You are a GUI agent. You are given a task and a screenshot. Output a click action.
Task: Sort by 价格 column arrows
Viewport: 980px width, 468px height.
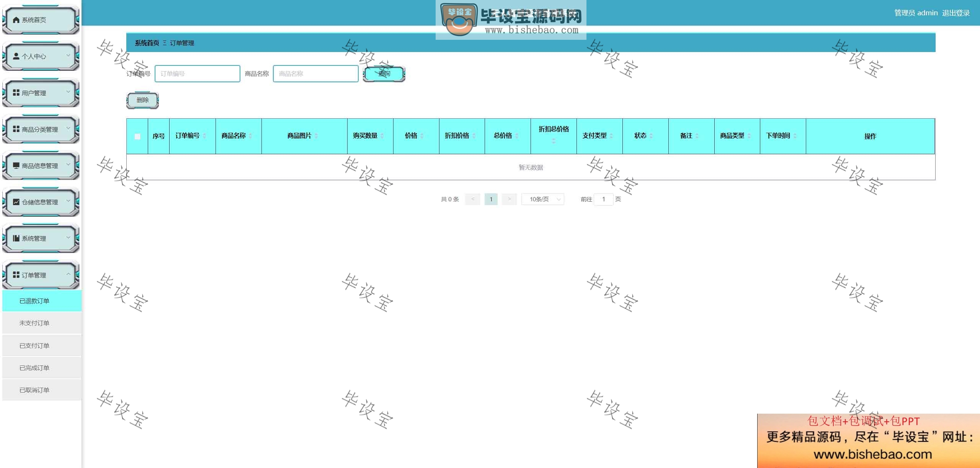(422, 136)
